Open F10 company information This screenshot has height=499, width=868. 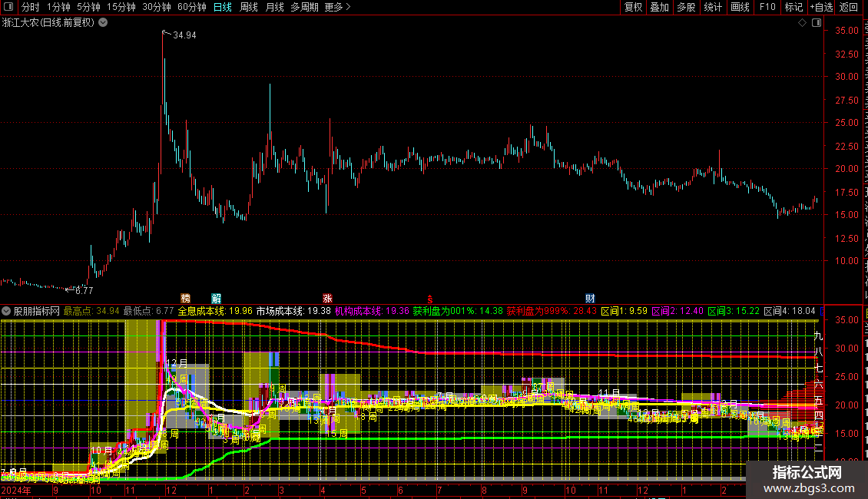coord(767,8)
